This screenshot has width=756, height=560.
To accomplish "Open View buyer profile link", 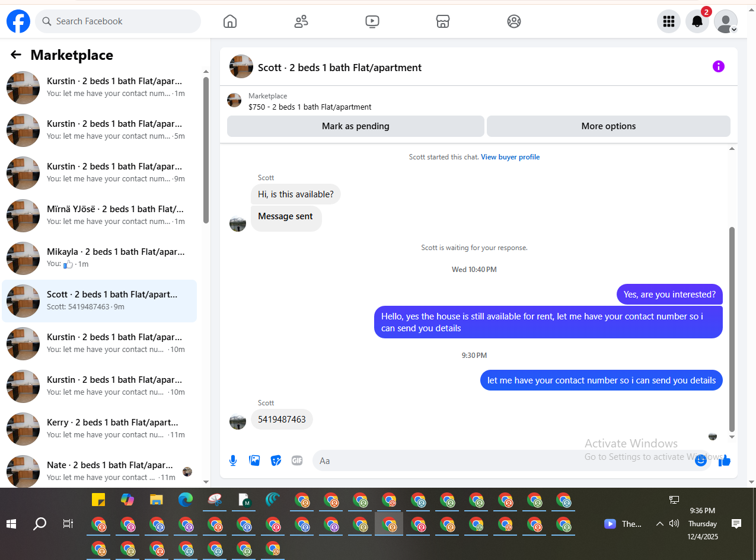I will pos(510,157).
